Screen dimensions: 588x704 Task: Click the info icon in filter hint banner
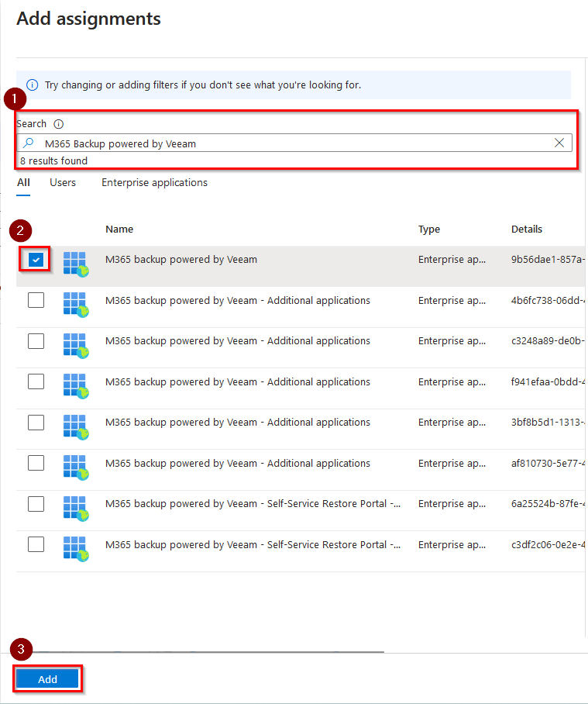(x=33, y=85)
